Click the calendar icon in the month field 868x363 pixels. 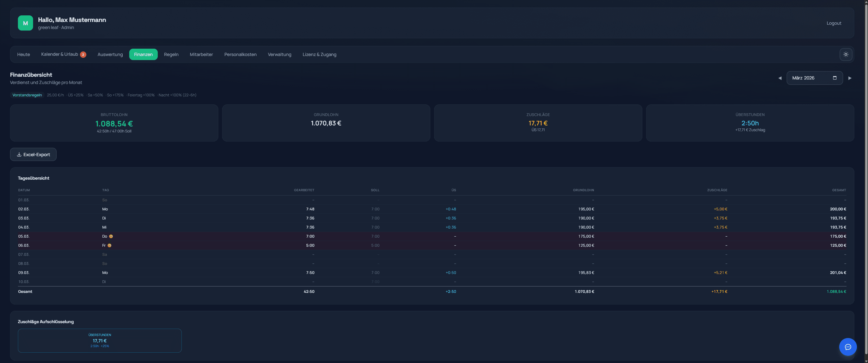click(x=834, y=78)
